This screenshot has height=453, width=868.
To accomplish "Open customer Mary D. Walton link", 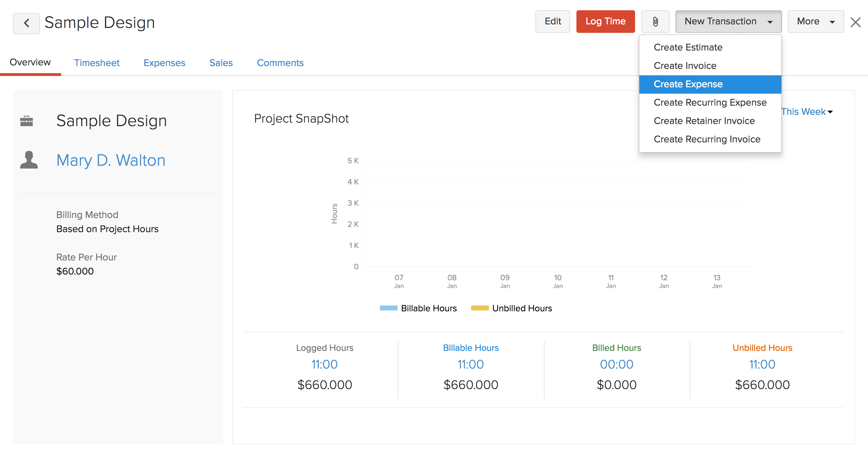I will [x=111, y=160].
